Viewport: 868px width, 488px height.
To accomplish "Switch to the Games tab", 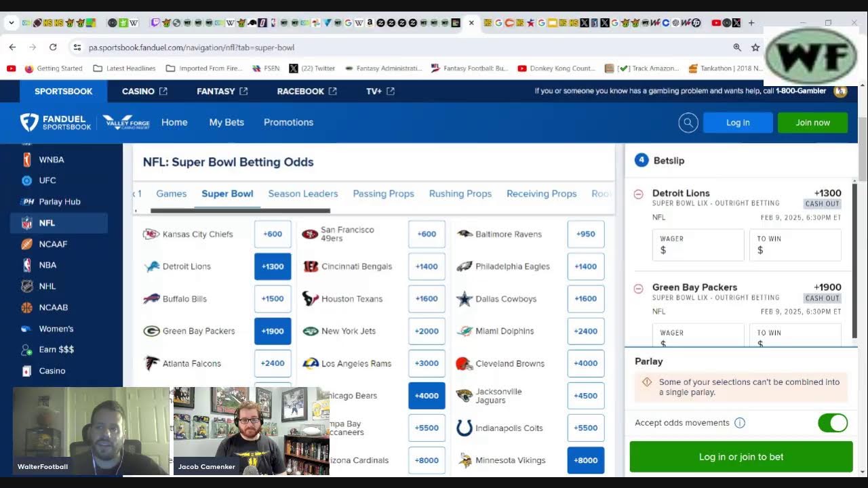I will tap(172, 194).
